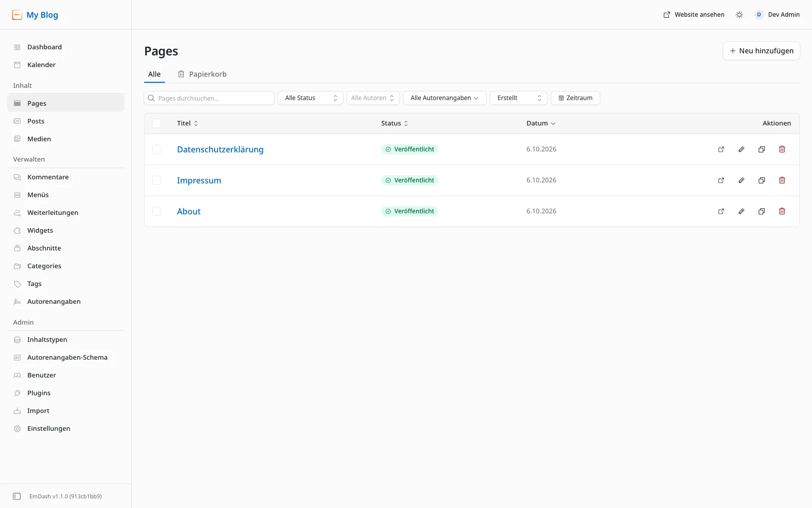Switch to the Papierkorb tab

click(202, 74)
